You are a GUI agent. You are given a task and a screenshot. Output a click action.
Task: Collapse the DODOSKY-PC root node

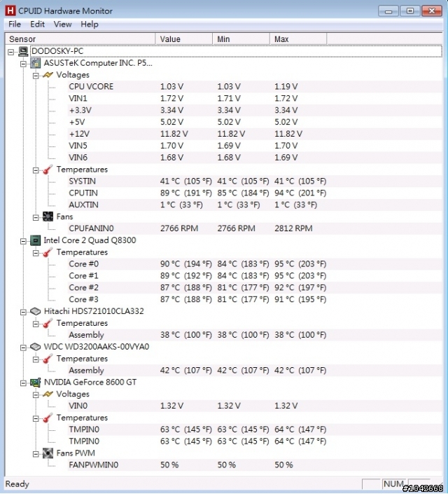click(11, 52)
